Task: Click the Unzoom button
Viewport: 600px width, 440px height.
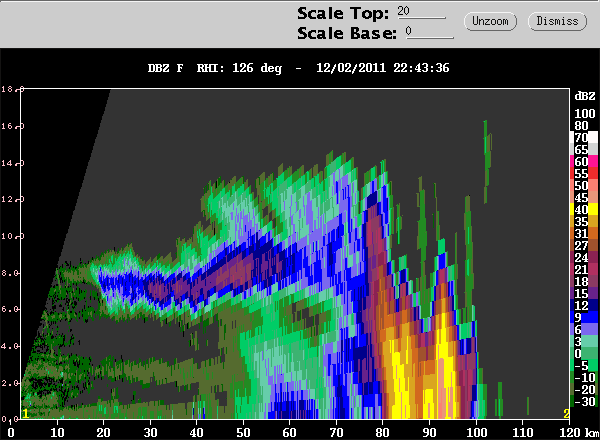Action: click(x=490, y=21)
